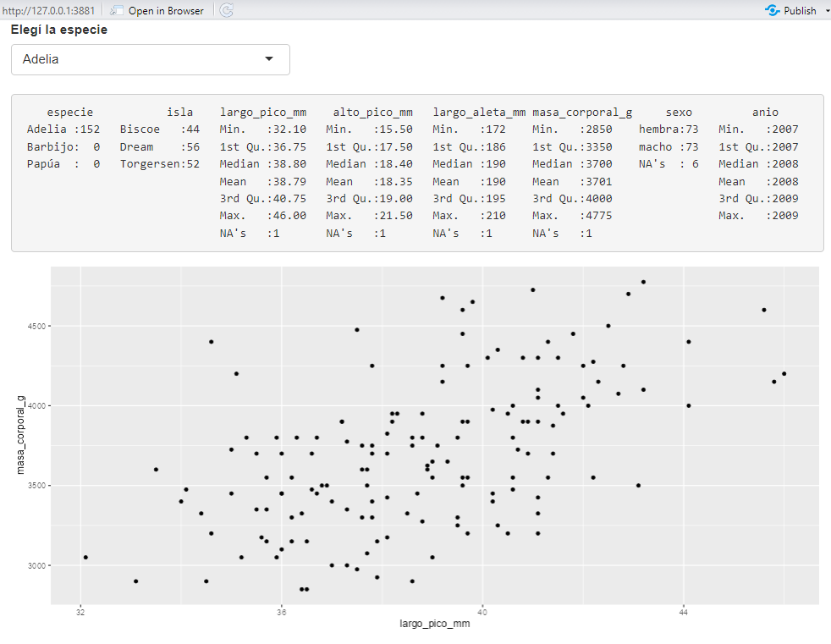This screenshot has width=831, height=644.
Task: Open the Publish options dropdown arrow
Action: click(x=827, y=11)
